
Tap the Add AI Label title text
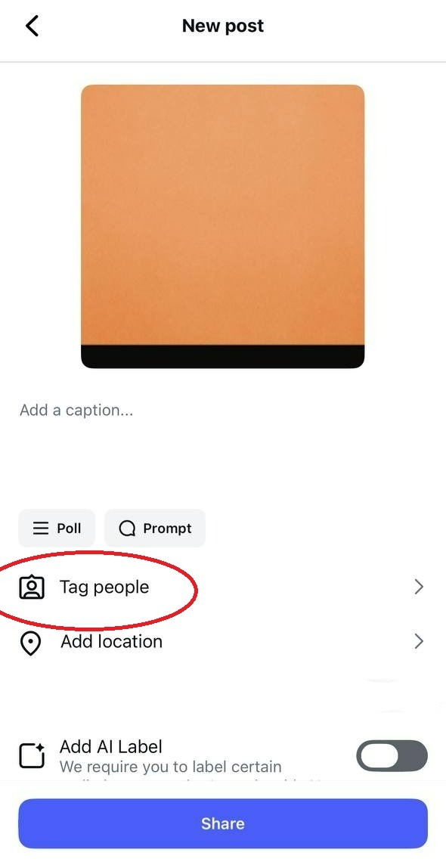click(110, 746)
